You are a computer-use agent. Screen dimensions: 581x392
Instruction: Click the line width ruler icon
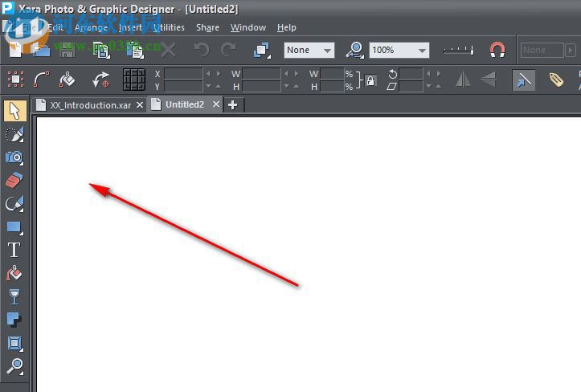458,50
